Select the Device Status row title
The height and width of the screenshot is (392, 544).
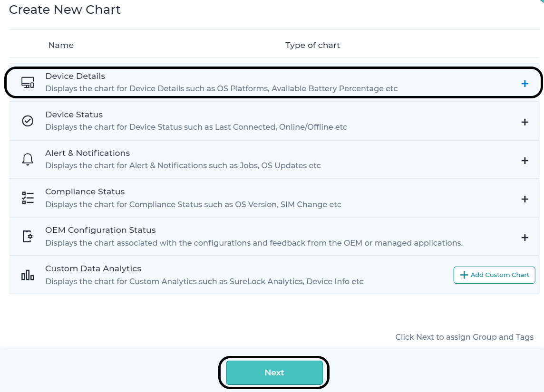(x=74, y=115)
